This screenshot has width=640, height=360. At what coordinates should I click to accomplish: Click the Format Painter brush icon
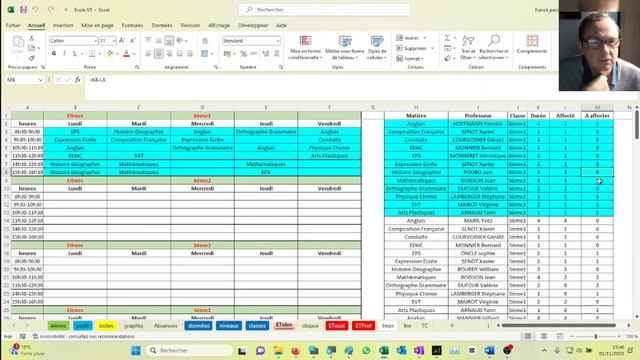point(31,58)
